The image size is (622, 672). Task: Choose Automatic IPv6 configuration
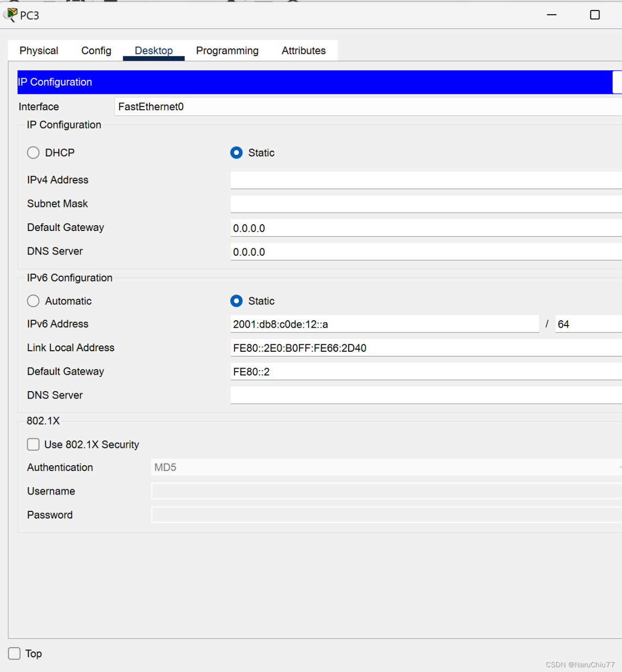[34, 301]
